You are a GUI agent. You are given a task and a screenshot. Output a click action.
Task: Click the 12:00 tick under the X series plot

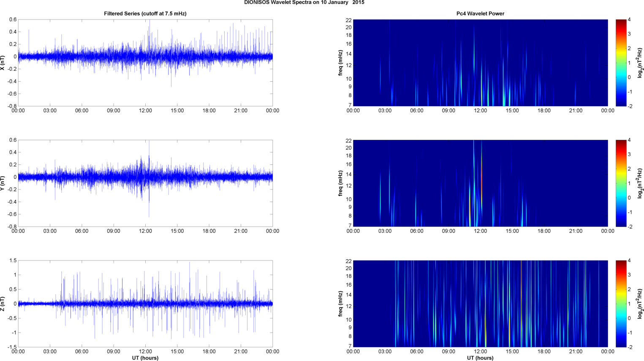point(145,111)
